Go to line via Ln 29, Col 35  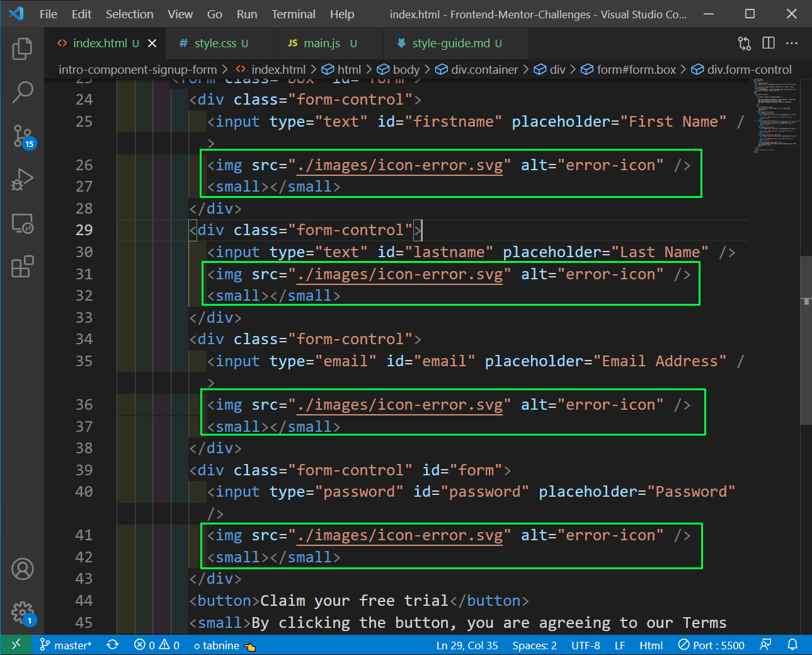point(467,645)
